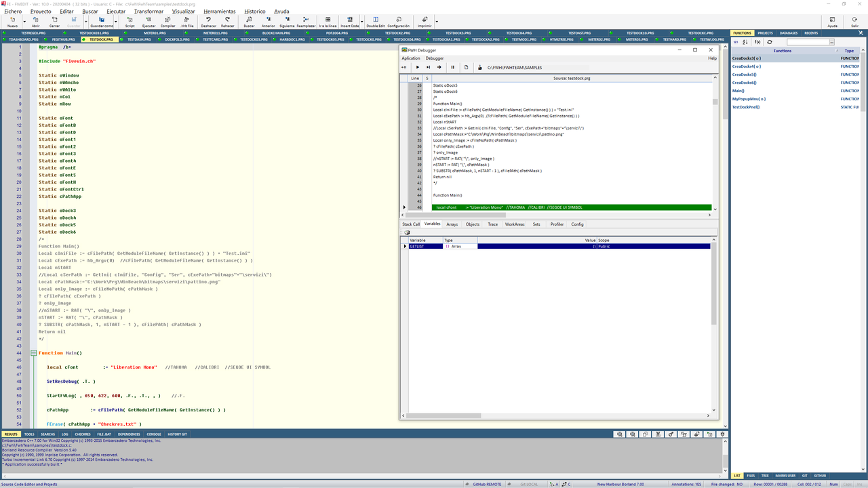Click the sort icon in Functions panel
This screenshot has height=488, width=868.
pos(747,42)
